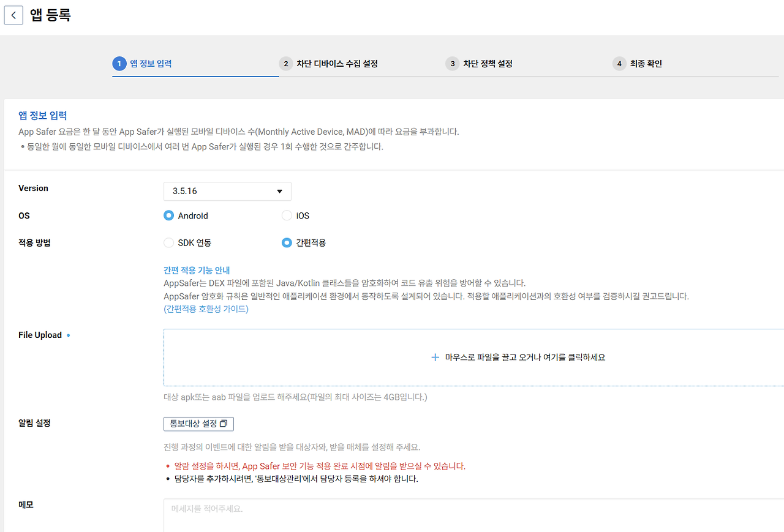The height and width of the screenshot is (532, 784).
Task: Click the 통보대상관리 담당자 등록 note
Action: coord(296,479)
